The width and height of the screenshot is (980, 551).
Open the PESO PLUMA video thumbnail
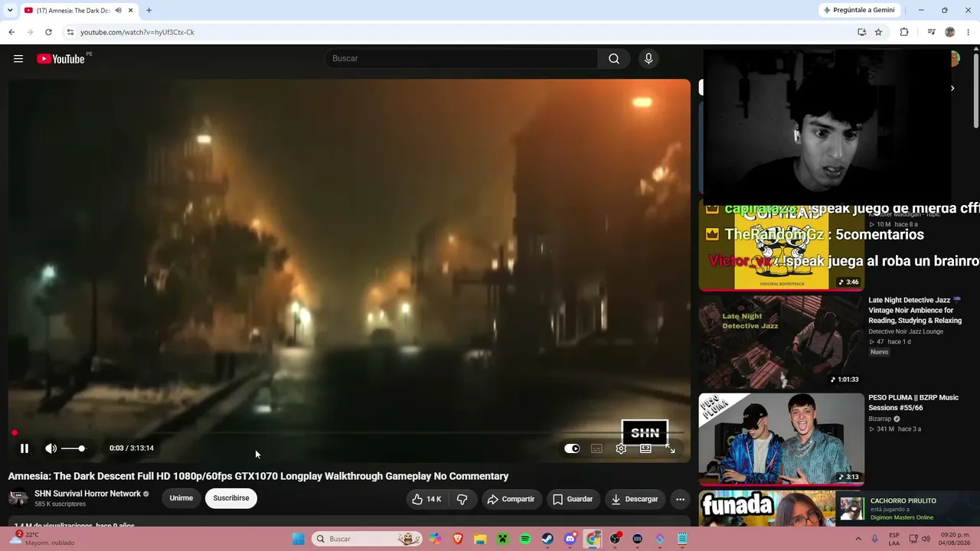coord(781,439)
